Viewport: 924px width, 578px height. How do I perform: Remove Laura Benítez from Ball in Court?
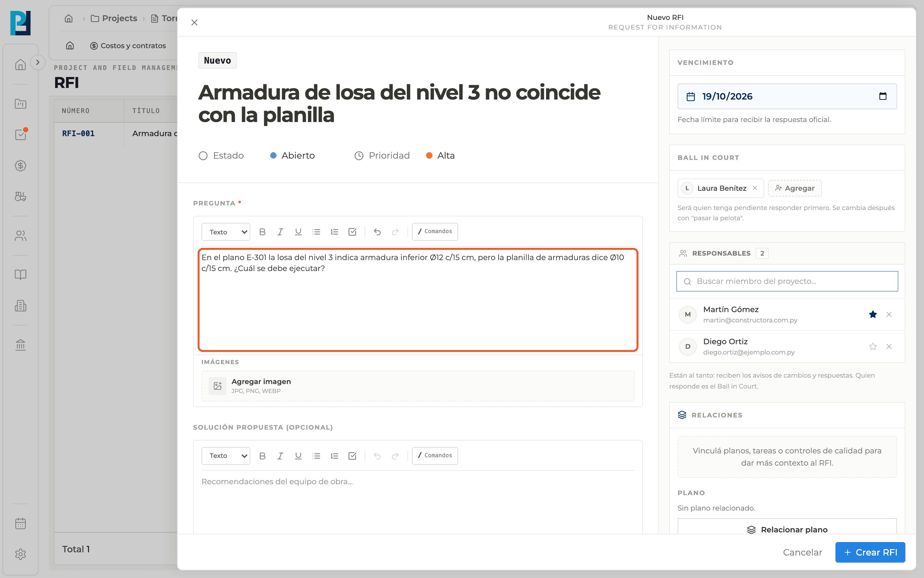(755, 188)
